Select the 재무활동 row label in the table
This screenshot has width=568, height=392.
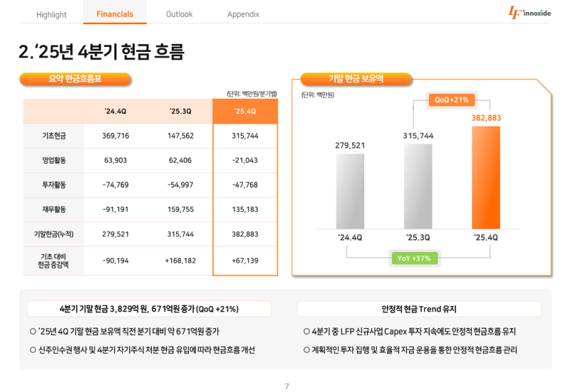[54, 209]
